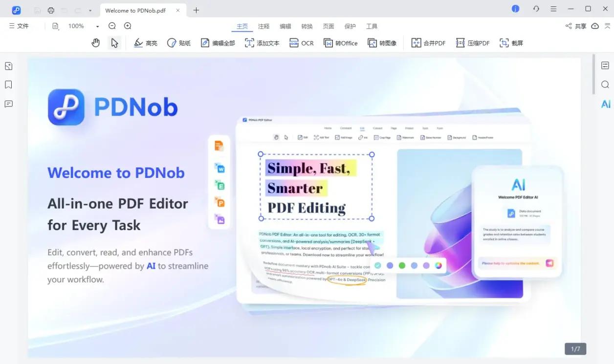Show the page thumbnails panel
Viewport: 614px width, 364px height.
pos(8,66)
